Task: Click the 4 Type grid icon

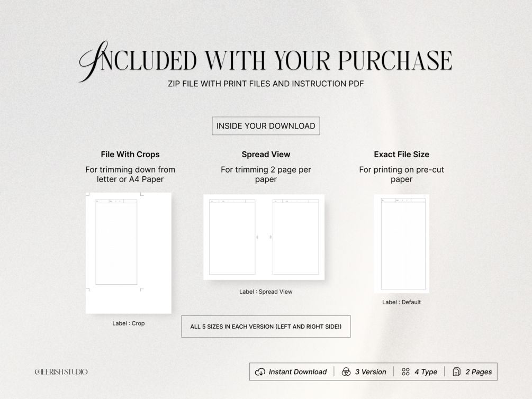Action: pos(405,372)
